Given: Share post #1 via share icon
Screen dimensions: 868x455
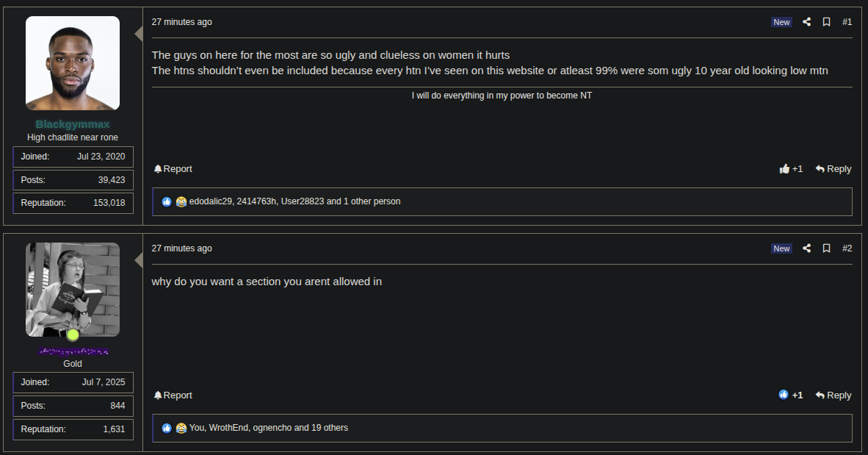Looking at the screenshot, I should (x=806, y=21).
